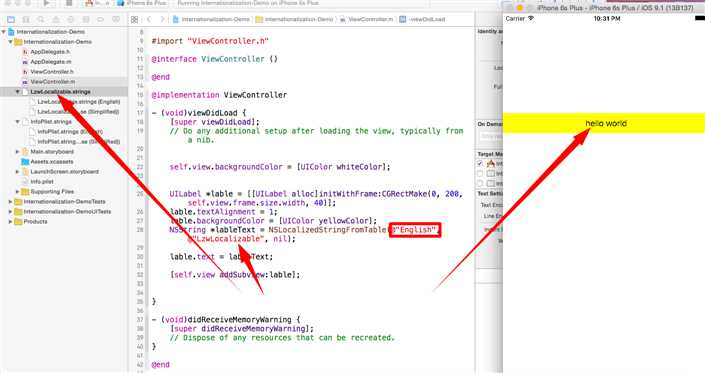The image size is (705, 373).
Task: Open InfoPlist.strings (Simplified) file row
Action: 79,142
